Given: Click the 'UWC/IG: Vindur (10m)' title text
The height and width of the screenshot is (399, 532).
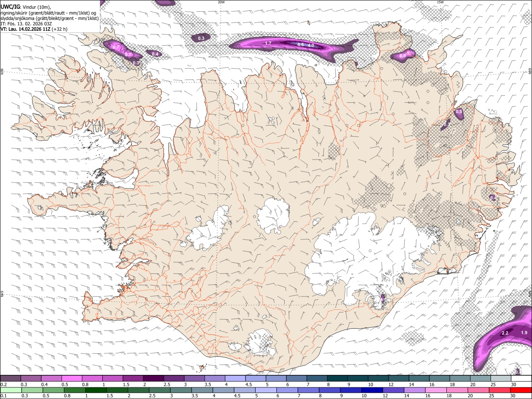Looking at the screenshot, I should click(25, 7).
